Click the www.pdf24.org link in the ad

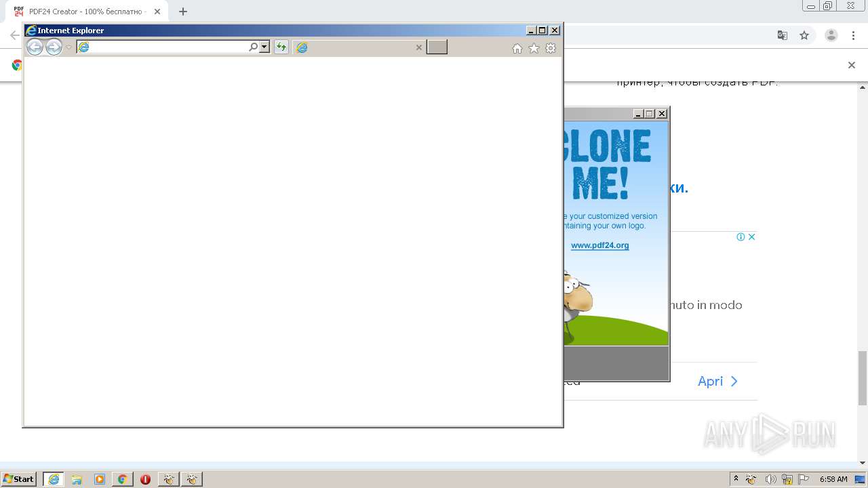tap(599, 245)
